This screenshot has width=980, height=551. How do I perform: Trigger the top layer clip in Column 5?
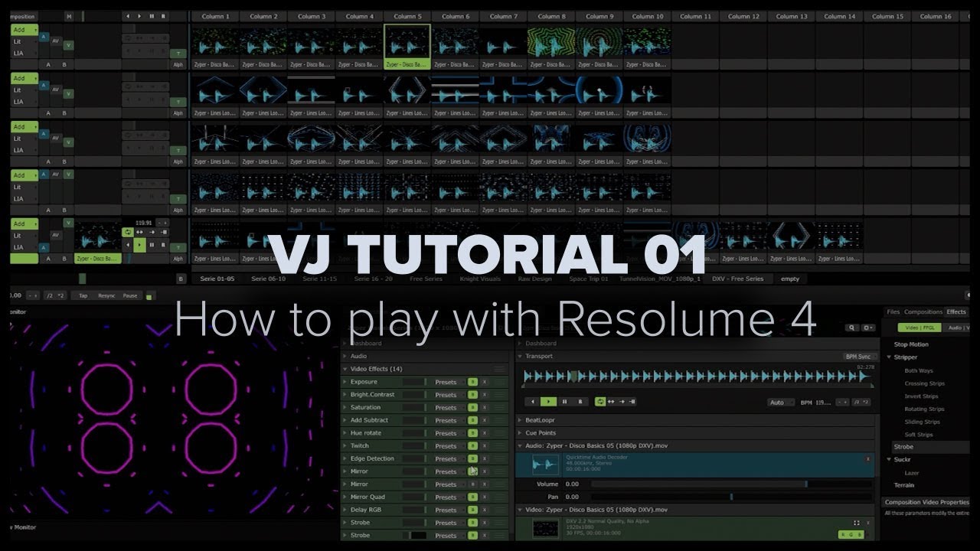(x=407, y=41)
